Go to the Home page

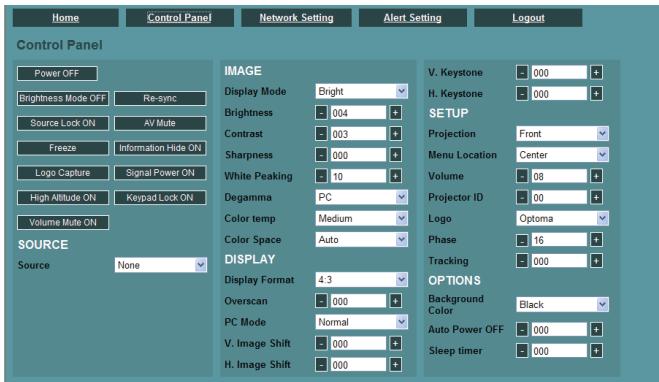[66, 18]
